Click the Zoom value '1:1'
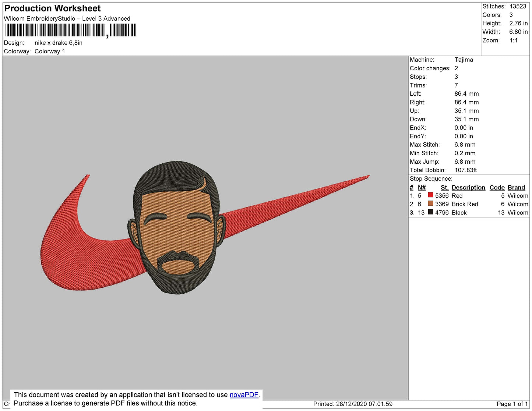The image size is (532, 411). click(x=514, y=40)
